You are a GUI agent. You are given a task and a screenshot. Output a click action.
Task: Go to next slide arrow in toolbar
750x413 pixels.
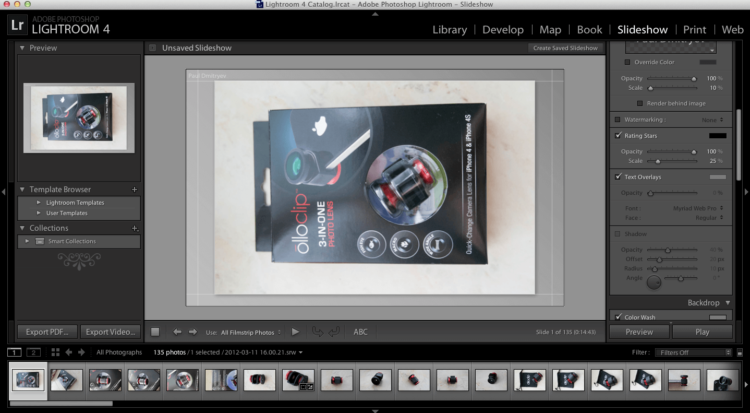click(x=193, y=332)
